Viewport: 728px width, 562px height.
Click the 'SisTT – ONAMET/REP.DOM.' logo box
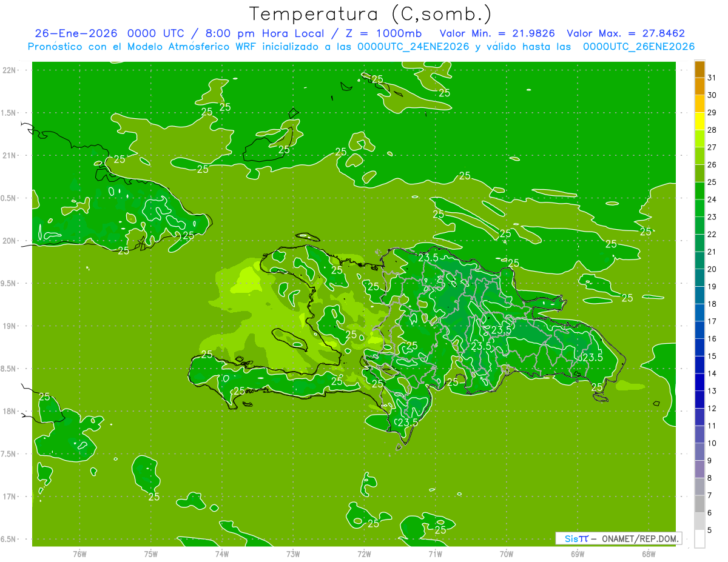[618, 538]
